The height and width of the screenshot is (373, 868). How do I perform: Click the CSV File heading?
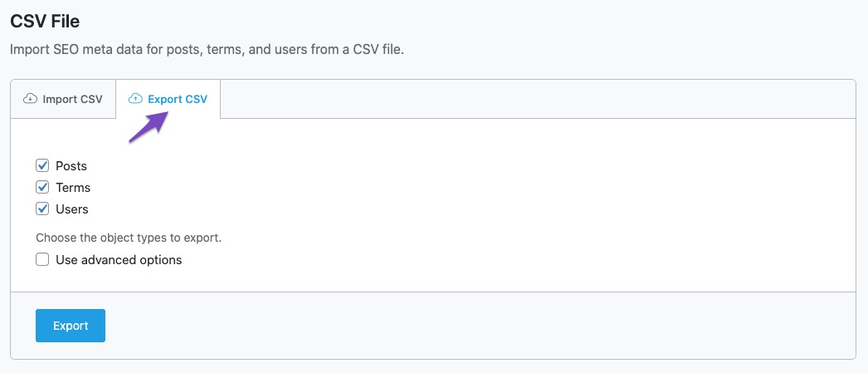[x=45, y=21]
